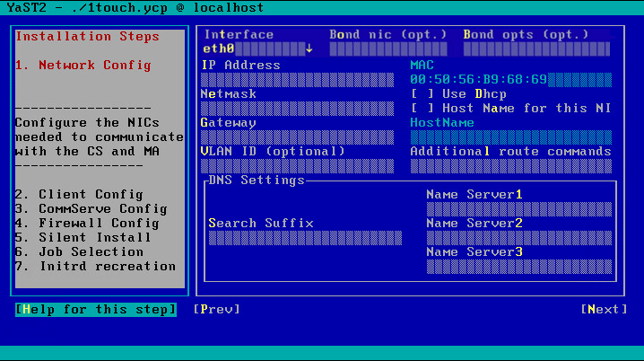This screenshot has height=361, width=644.
Task: Click the Prev button
Action: pyautogui.click(x=216, y=309)
